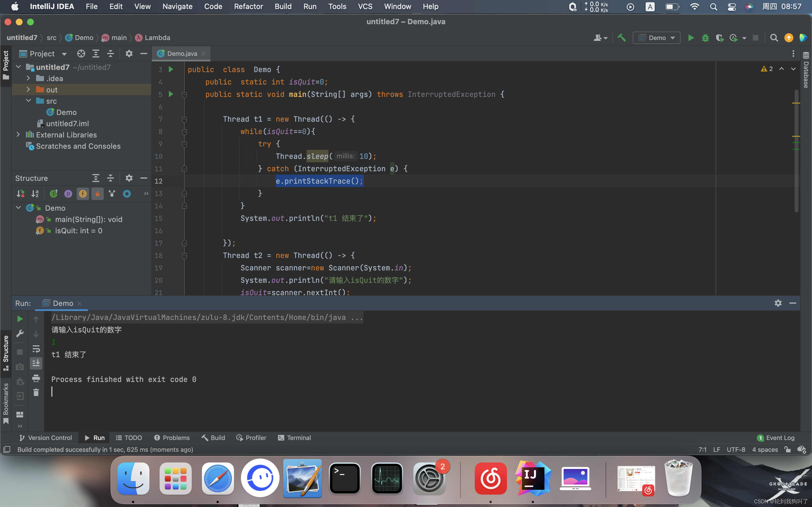This screenshot has height=507, width=812.
Task: Start debugging the Demo configuration
Action: point(706,37)
